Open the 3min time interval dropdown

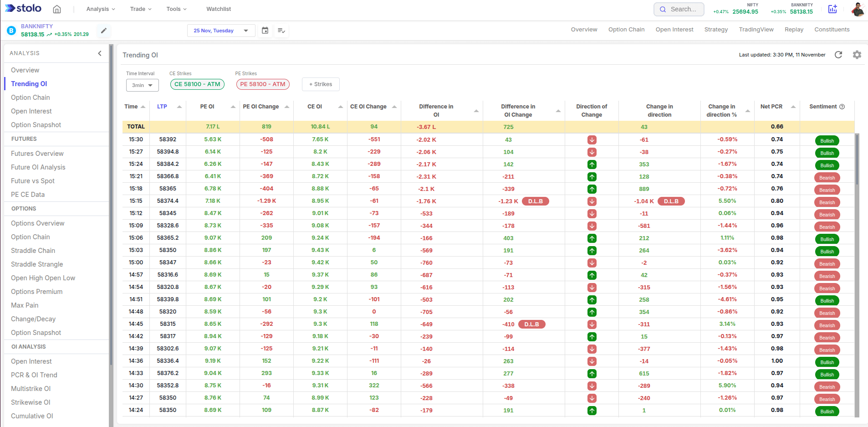(x=142, y=85)
